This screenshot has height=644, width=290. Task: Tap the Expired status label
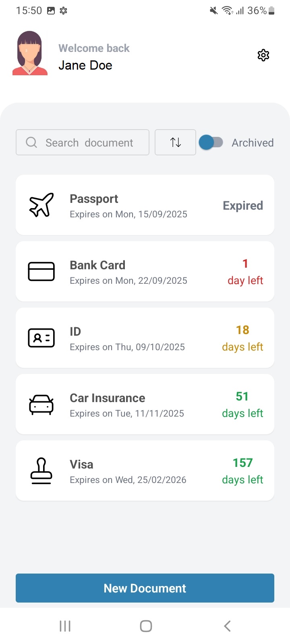[x=243, y=206]
